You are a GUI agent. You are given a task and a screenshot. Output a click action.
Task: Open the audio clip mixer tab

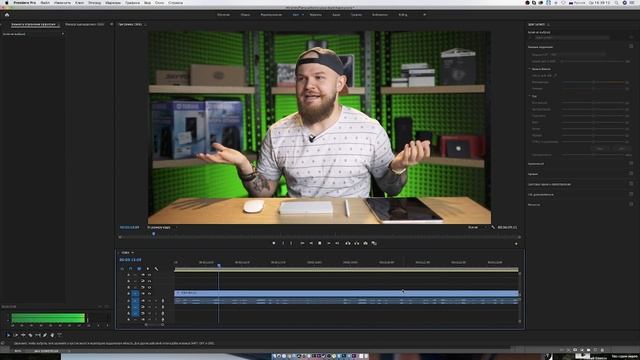tap(84, 24)
